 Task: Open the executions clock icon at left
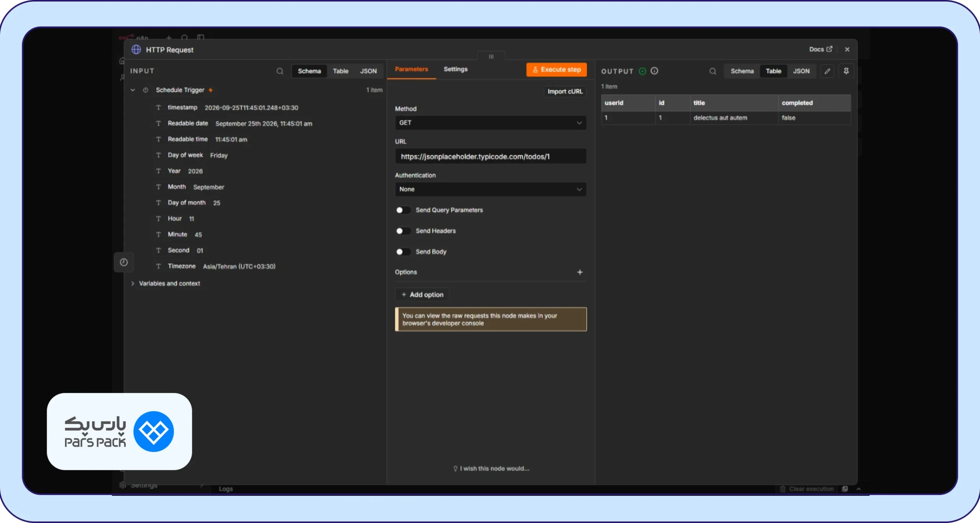(x=124, y=262)
